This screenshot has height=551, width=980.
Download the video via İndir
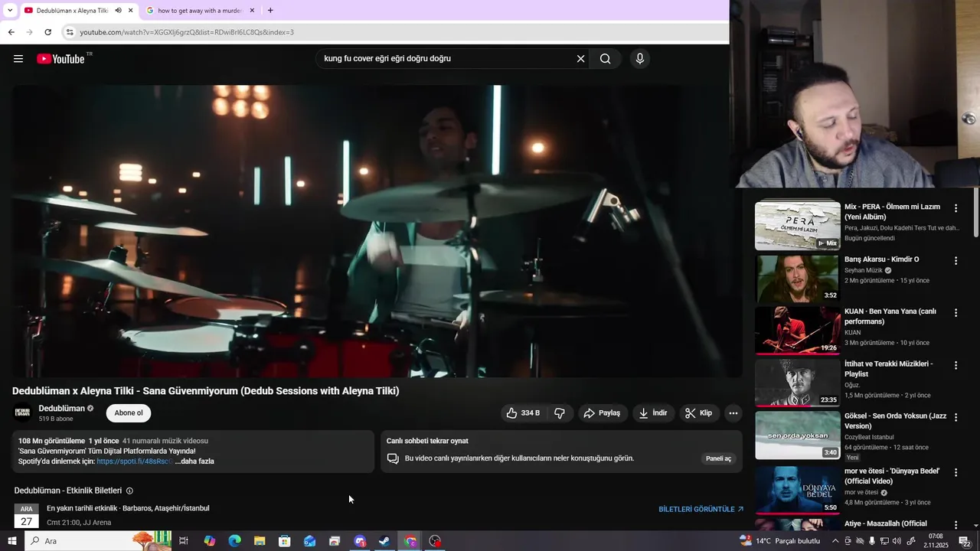653,413
